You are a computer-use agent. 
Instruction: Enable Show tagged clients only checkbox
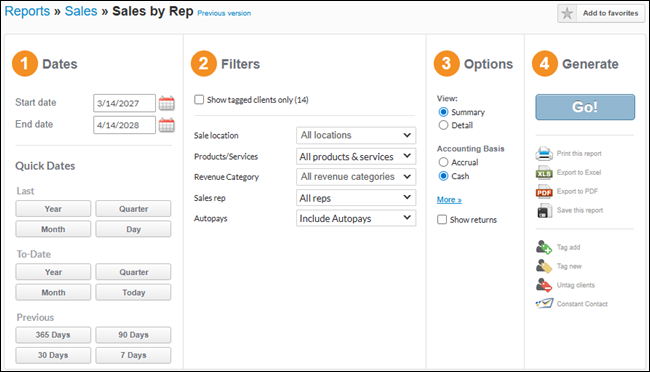[199, 100]
